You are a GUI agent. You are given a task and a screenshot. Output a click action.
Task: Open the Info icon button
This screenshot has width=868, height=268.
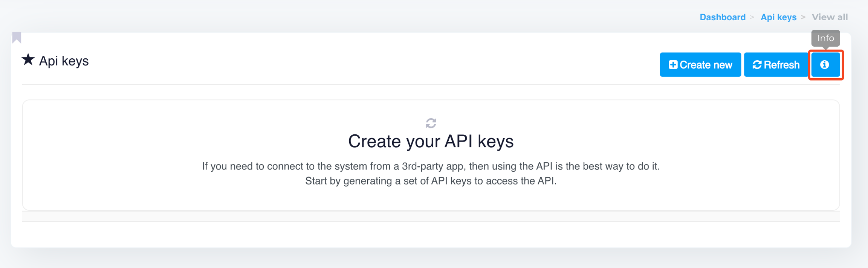(825, 65)
